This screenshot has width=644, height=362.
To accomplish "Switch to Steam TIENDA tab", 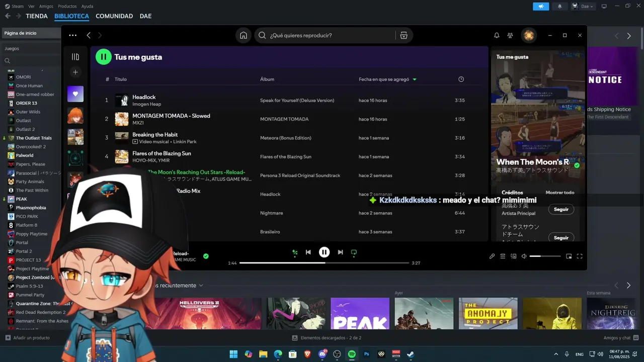I will pyautogui.click(x=37, y=16).
